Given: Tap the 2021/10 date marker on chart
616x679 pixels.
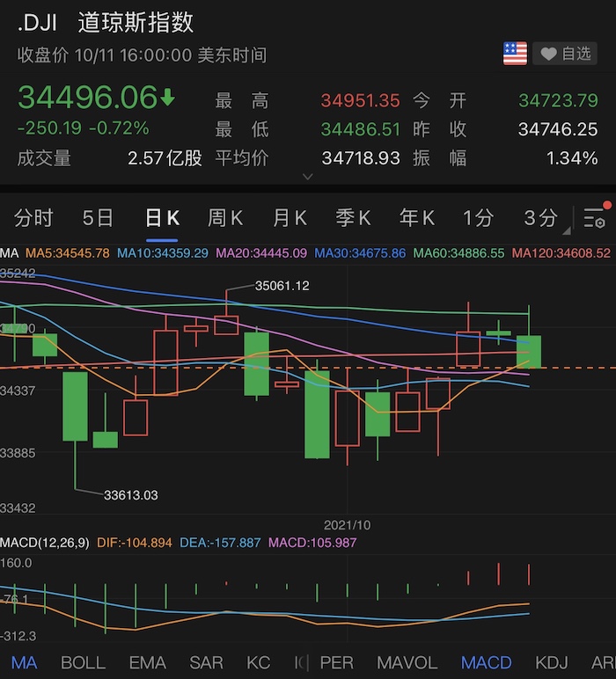Looking at the screenshot, I should [x=347, y=525].
